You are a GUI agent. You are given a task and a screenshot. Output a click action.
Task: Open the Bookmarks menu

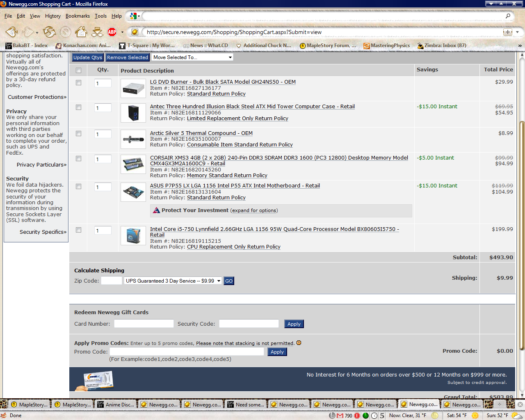(x=78, y=16)
